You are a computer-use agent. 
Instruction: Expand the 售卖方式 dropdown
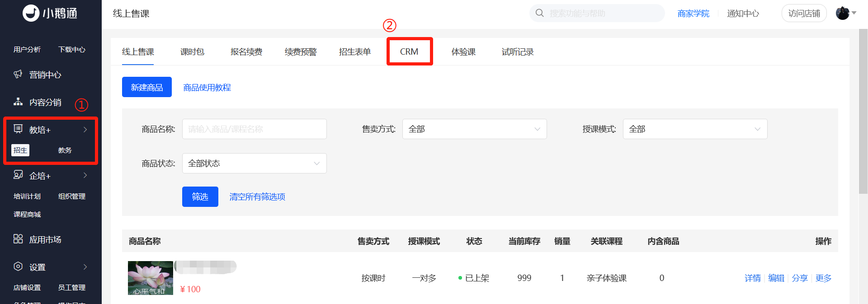[x=475, y=129]
